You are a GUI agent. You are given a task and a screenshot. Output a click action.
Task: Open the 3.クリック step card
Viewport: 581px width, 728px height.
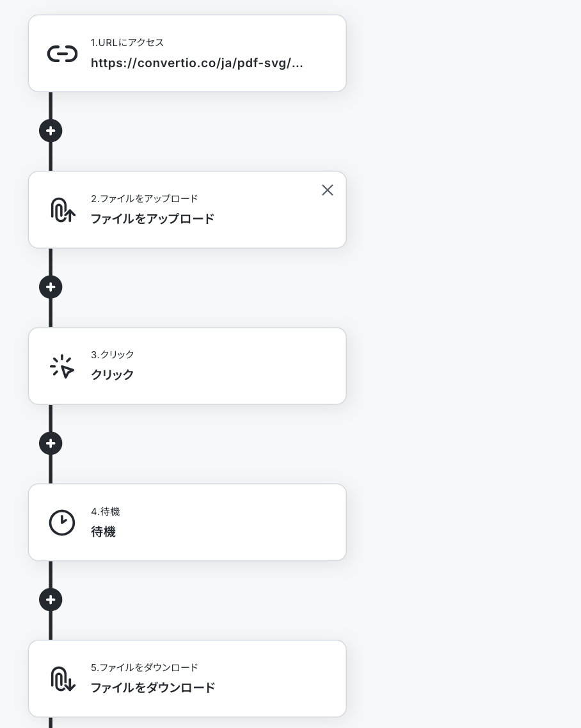coord(187,366)
